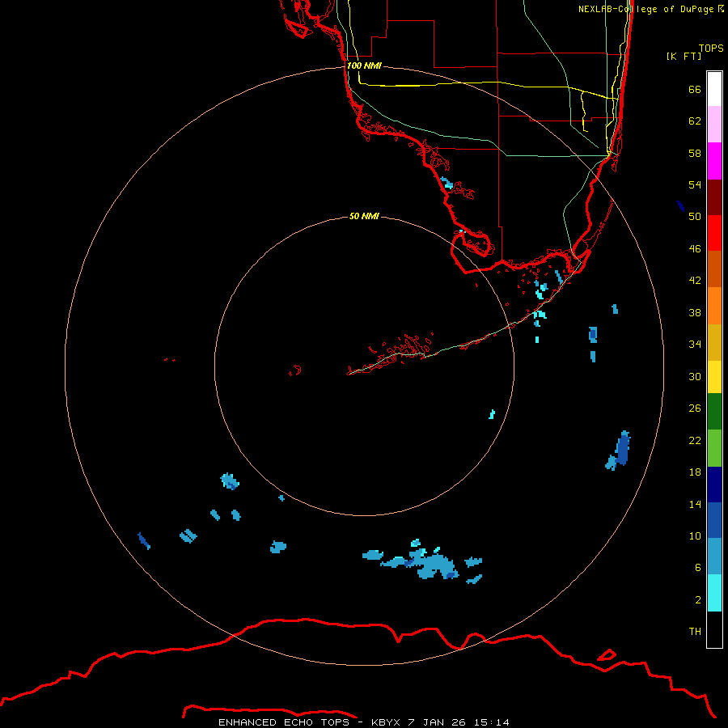This screenshot has height=728, width=728.
Task: Click the 46 value on the legend
Action: [695, 249]
